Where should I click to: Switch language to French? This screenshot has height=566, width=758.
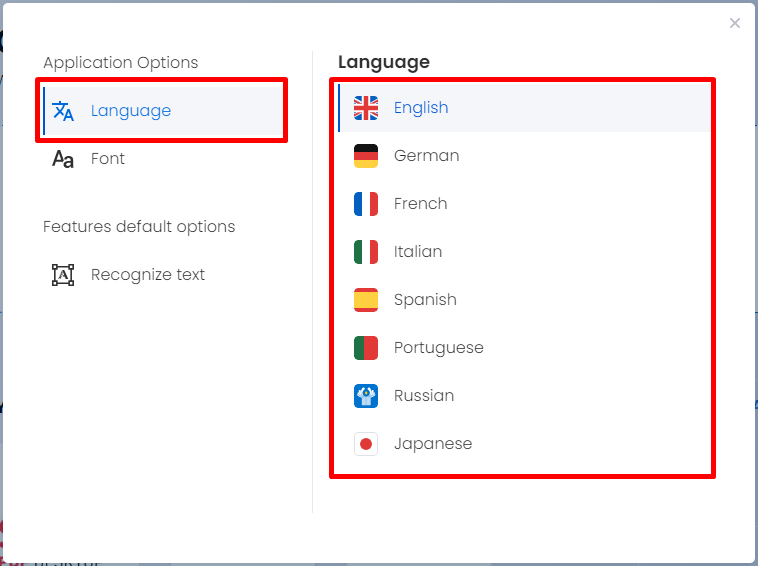[x=525, y=203]
